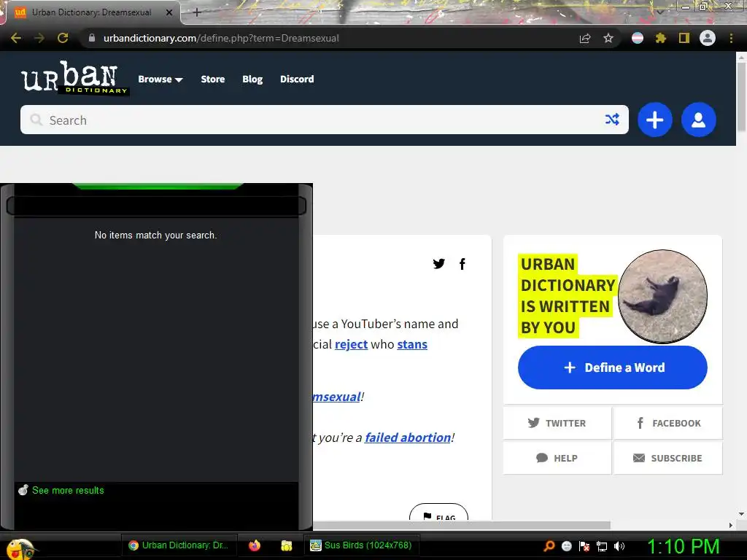Click the cat thumbnail image
Screen dimensions: 747x560
pos(662,296)
